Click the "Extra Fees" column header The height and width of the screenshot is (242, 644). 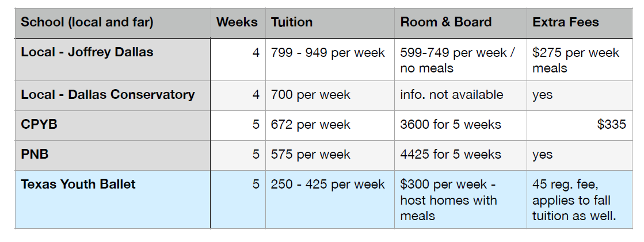pyautogui.click(x=566, y=22)
